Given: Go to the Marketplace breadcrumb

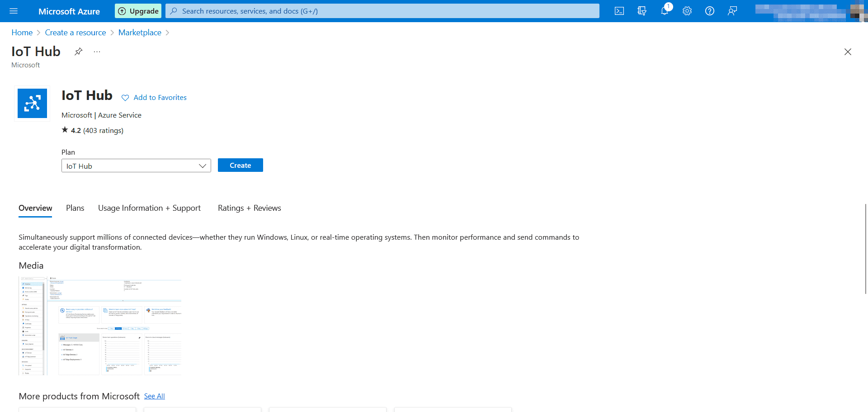Looking at the screenshot, I should pyautogui.click(x=140, y=32).
